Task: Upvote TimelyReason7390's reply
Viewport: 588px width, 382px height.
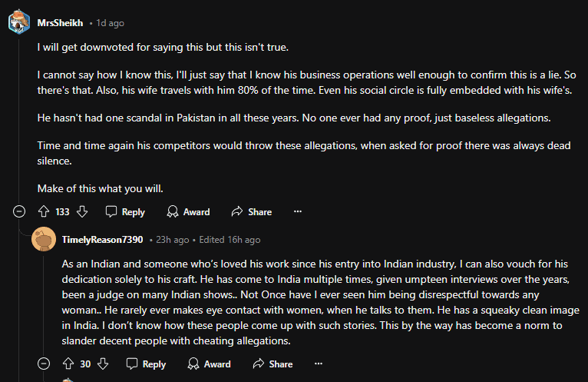Action: (68, 364)
